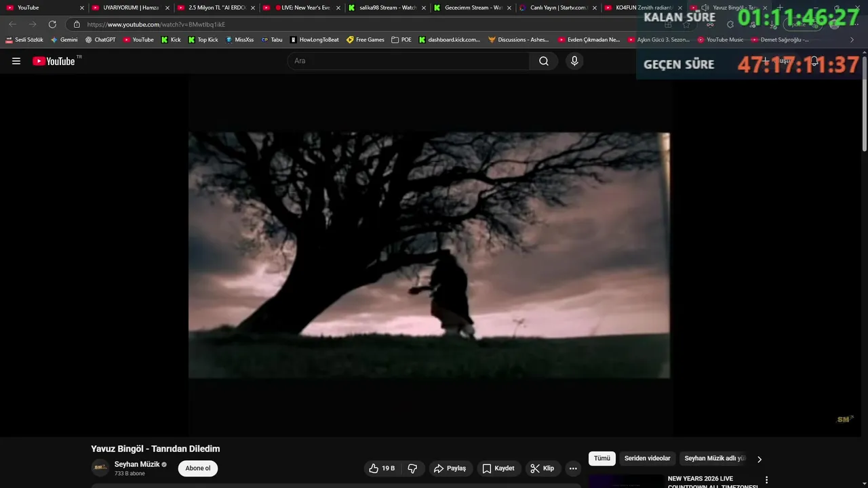Open dashboard.kick.com bookmark
The width and height of the screenshot is (868, 488).
tap(449, 40)
